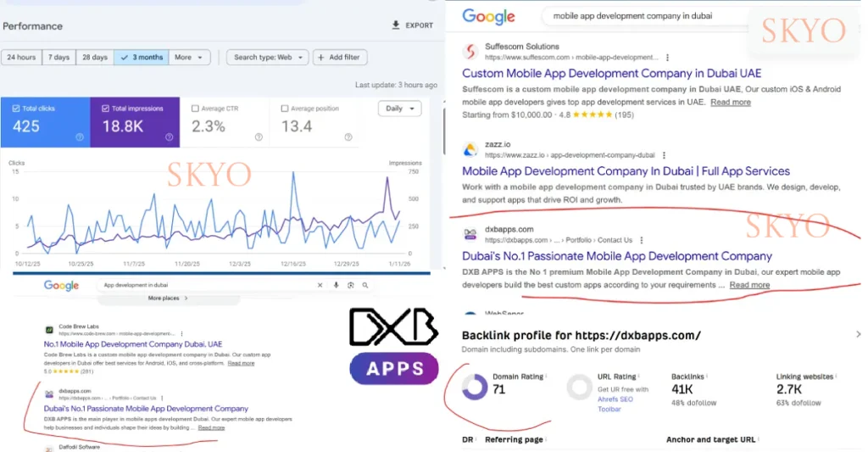Click the DXB APPS logo
868x452 pixels.
(394, 346)
